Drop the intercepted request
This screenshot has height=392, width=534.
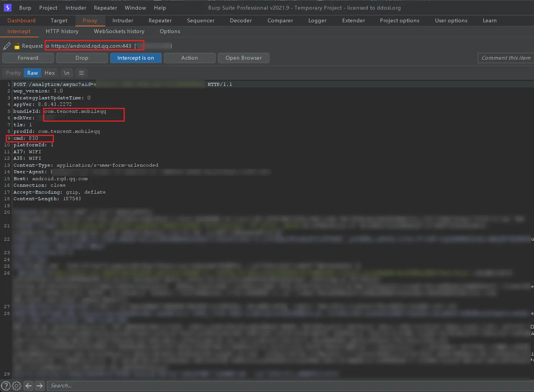point(82,58)
